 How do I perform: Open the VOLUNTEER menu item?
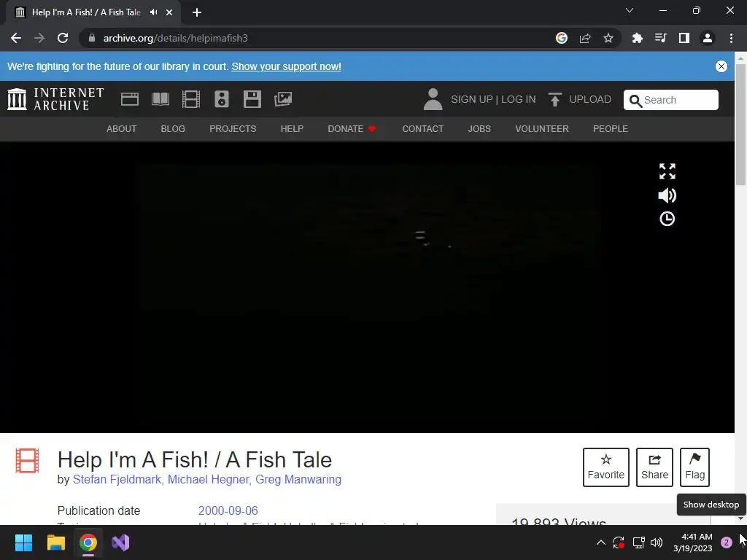click(542, 128)
